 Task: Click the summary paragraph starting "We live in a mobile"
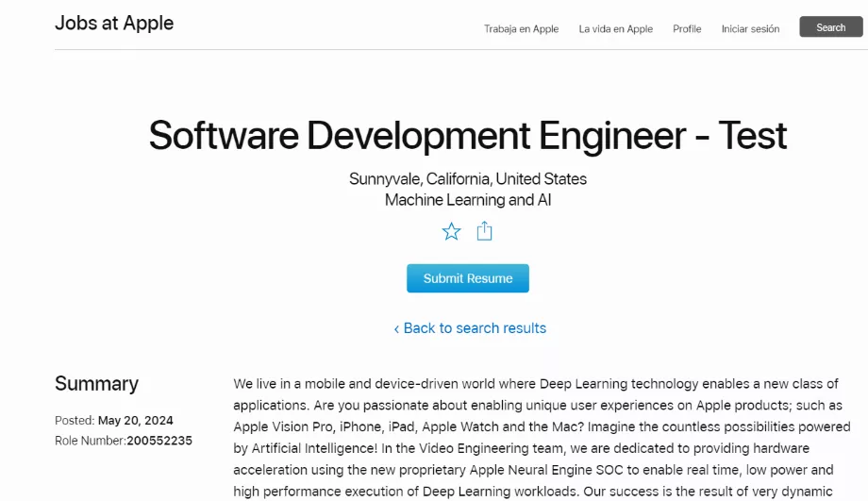[542, 438]
